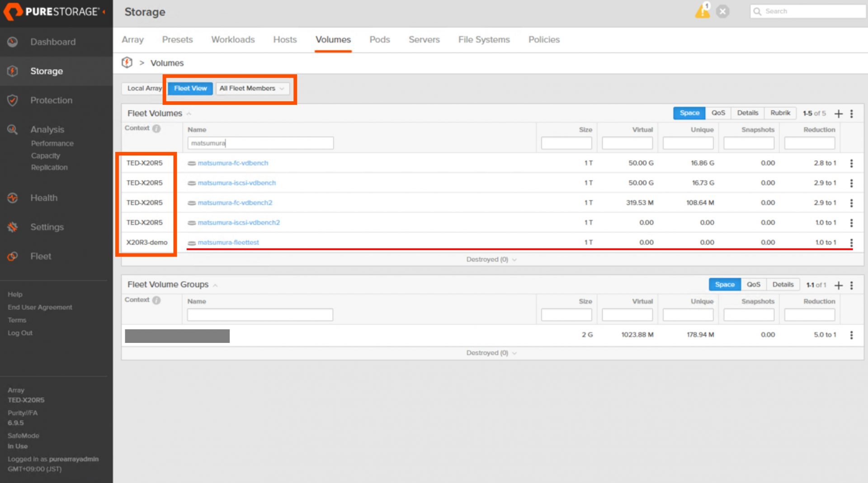Viewport: 868px width, 483px height.
Task: Expand Destroyed (0) under Fleet Volumes
Action: coord(491,259)
